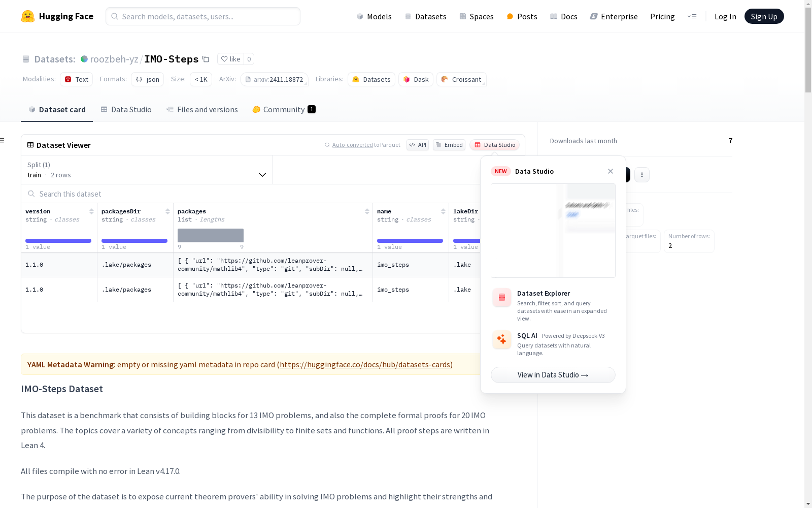Switch to the Data Studio tab
This screenshot has height=508, width=812.
126,110
